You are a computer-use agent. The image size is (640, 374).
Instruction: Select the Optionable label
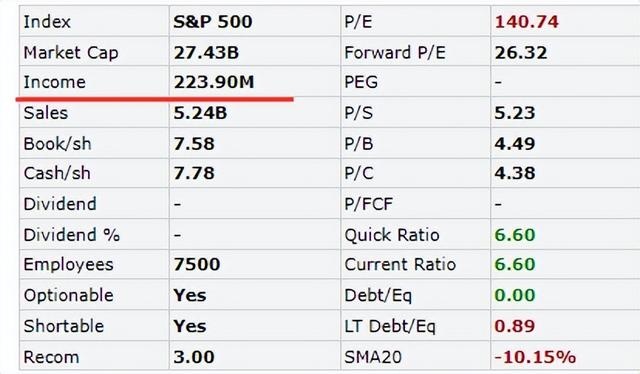[x=69, y=295]
